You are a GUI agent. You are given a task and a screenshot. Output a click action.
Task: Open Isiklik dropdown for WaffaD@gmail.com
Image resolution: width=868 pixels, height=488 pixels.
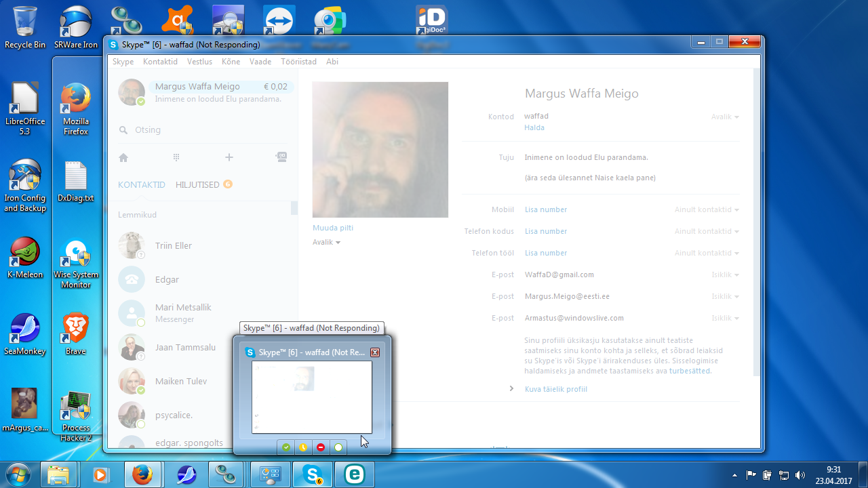point(725,274)
